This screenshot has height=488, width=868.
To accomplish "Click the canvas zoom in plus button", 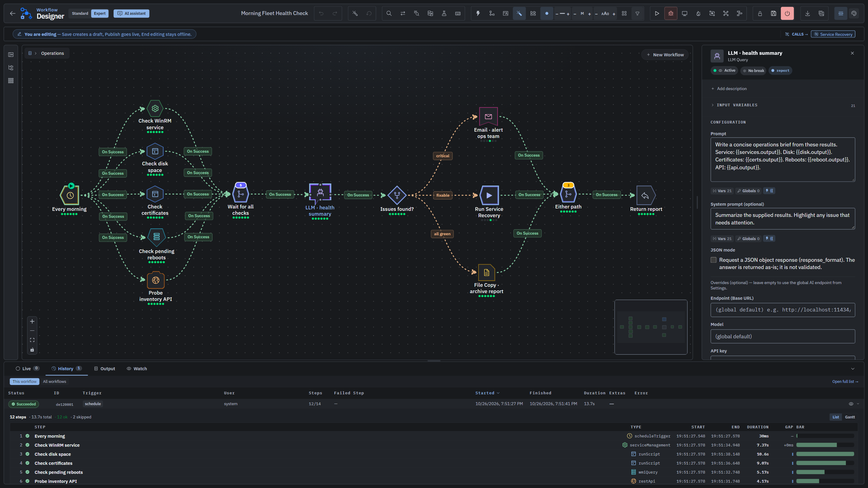I will tap(32, 321).
